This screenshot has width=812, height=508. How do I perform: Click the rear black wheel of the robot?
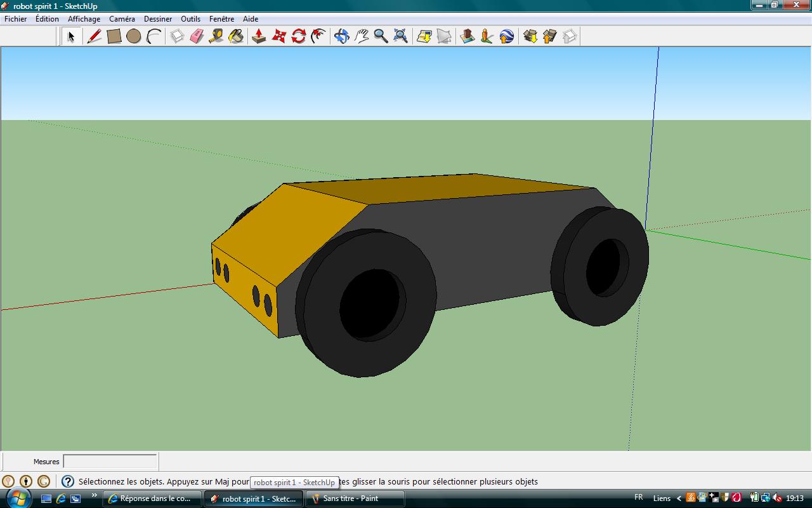599,266
